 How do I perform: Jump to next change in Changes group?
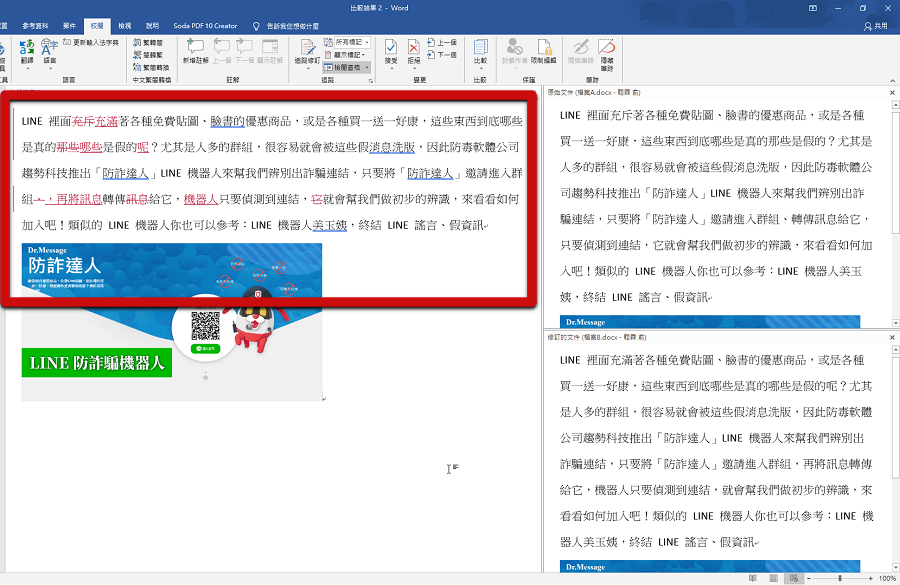[x=442, y=55]
